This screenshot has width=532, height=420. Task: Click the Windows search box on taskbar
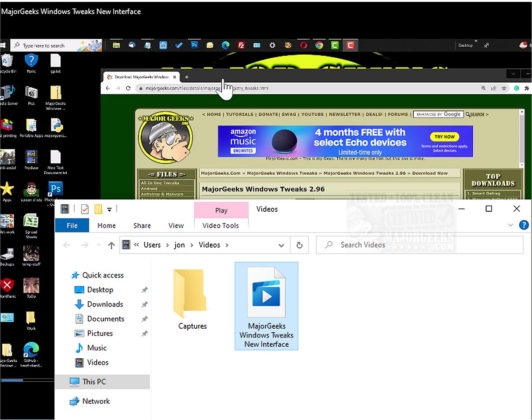tap(56, 45)
